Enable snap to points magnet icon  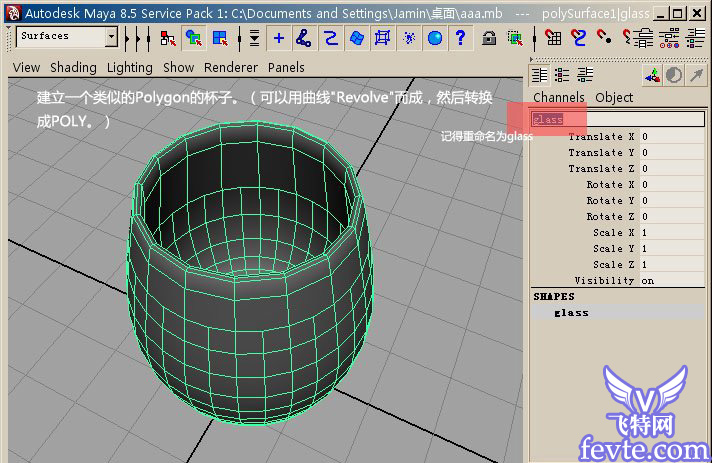(604, 37)
